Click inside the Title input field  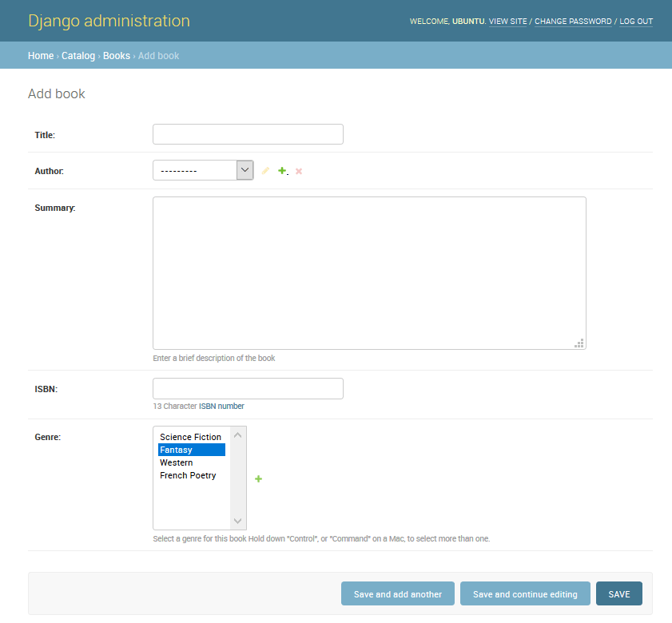click(248, 133)
